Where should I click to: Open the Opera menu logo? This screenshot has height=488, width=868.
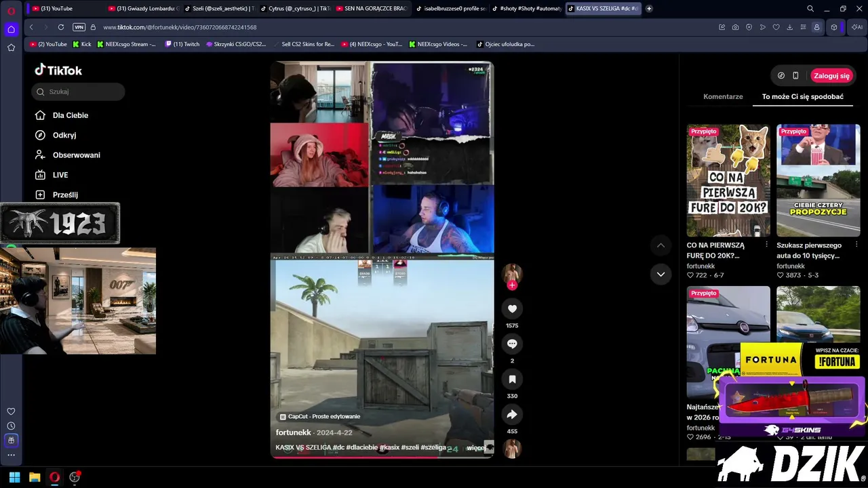tap(11, 9)
